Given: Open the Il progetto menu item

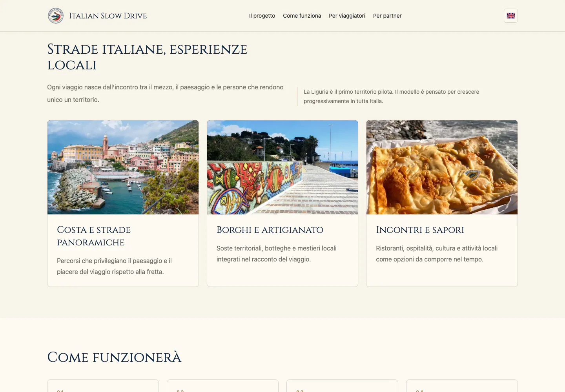Looking at the screenshot, I should coord(262,16).
